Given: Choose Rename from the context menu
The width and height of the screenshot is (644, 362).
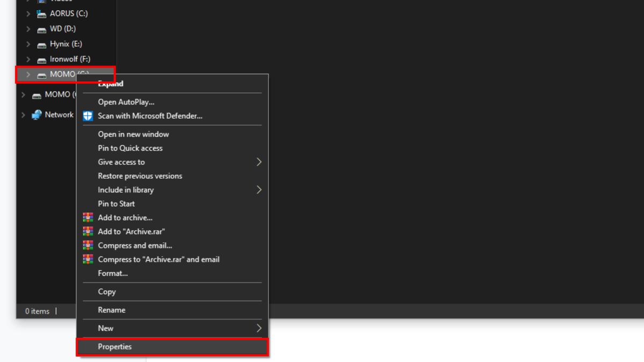Looking at the screenshot, I should (111, 310).
